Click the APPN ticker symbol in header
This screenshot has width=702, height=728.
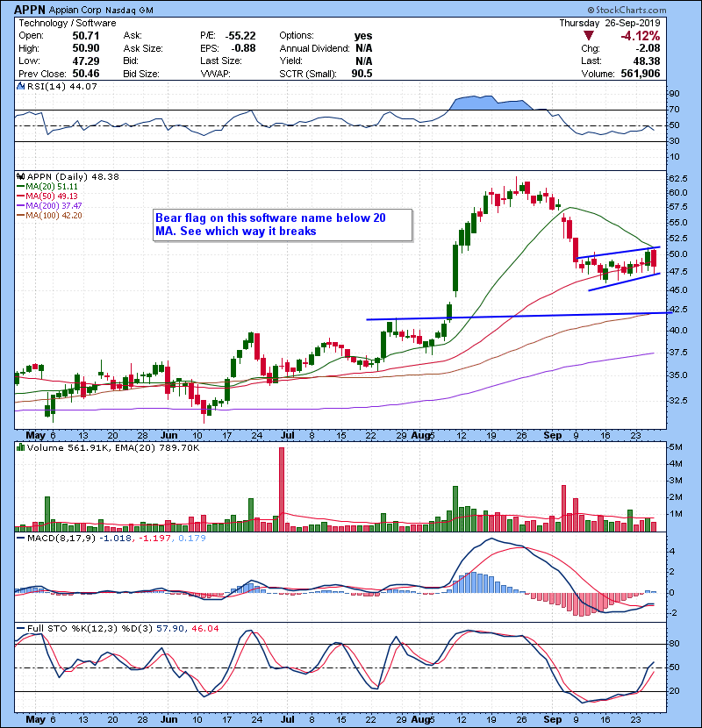click(30, 10)
